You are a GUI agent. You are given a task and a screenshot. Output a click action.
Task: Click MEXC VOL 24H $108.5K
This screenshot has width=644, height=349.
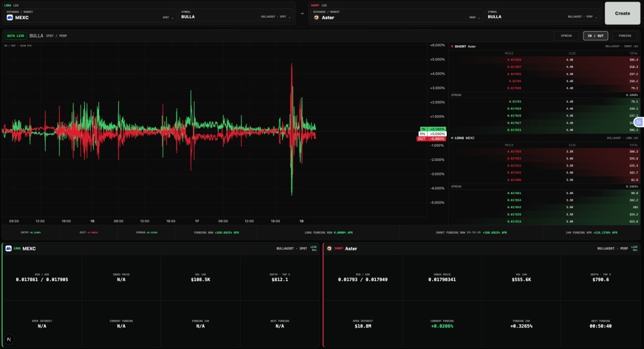coord(200,279)
